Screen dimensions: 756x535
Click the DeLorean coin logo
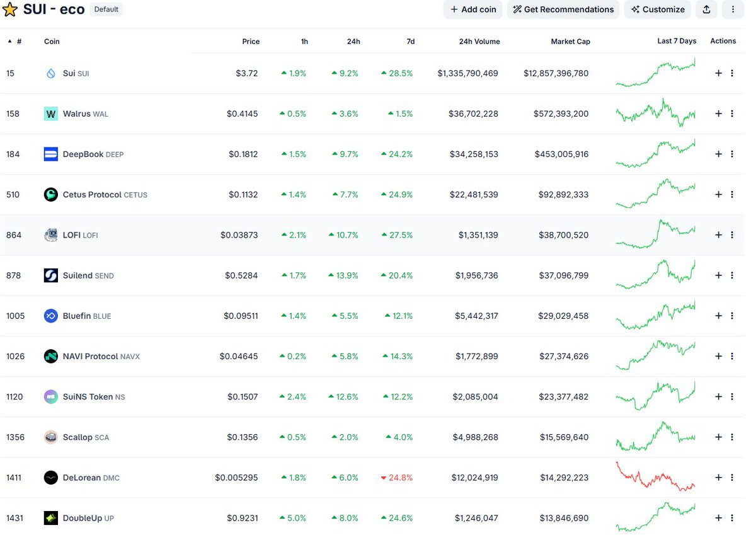[x=51, y=478]
